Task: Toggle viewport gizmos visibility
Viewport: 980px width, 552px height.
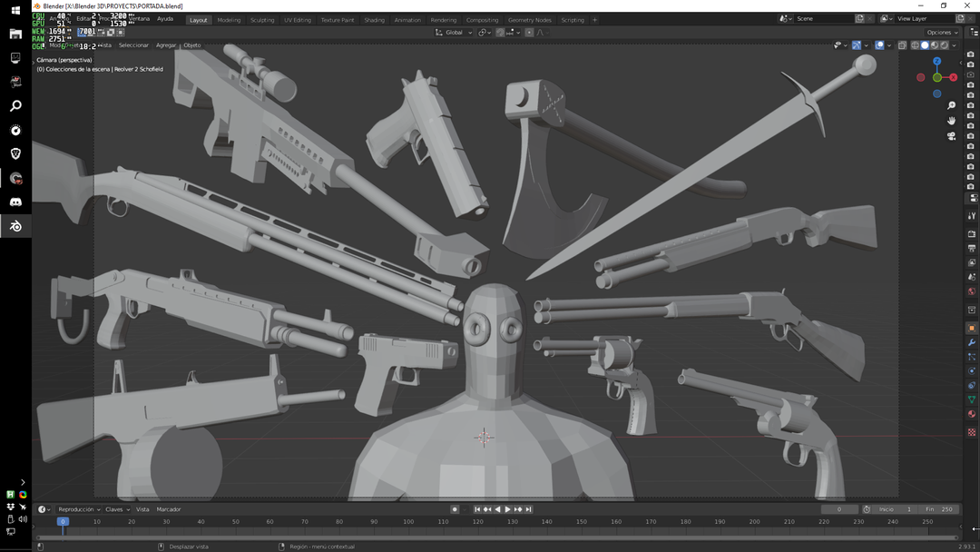Action: [856, 44]
